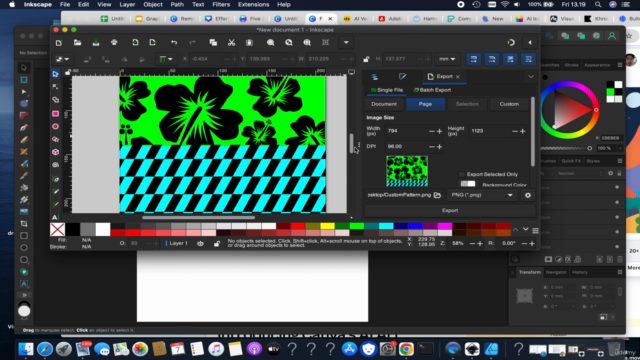
Task: Toggle Export Selected Only checkbox
Action: coord(462,174)
